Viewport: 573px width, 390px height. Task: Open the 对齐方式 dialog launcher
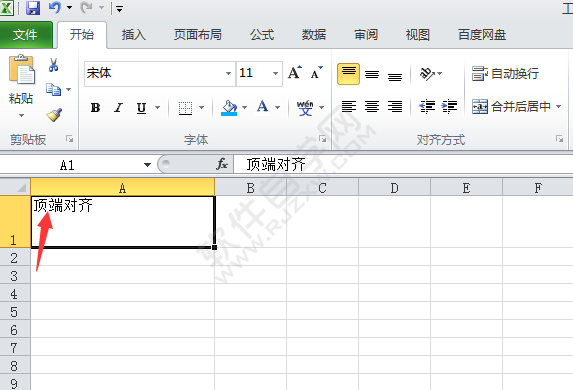coord(559,139)
